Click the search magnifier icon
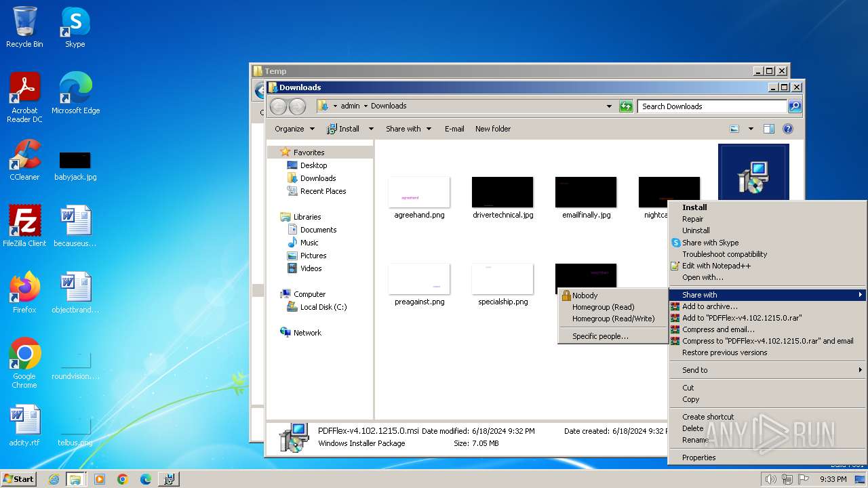This screenshot has height=488, width=868. point(795,106)
